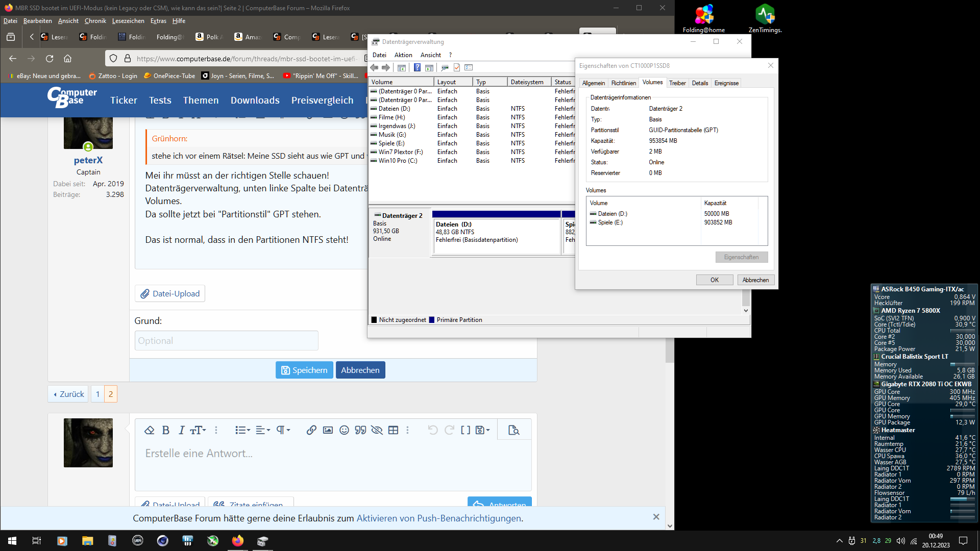
Task: Click the help icon in Datenträgerverwaltung toolbar
Action: 417,67
